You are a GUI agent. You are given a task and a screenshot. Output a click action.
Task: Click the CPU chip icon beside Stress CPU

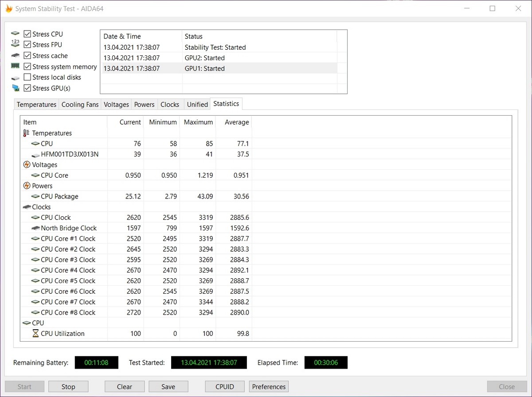pos(16,34)
